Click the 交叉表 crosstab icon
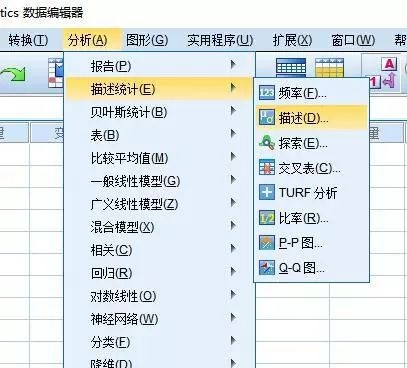Image resolution: width=407 pixels, height=368 pixels. pos(267,168)
